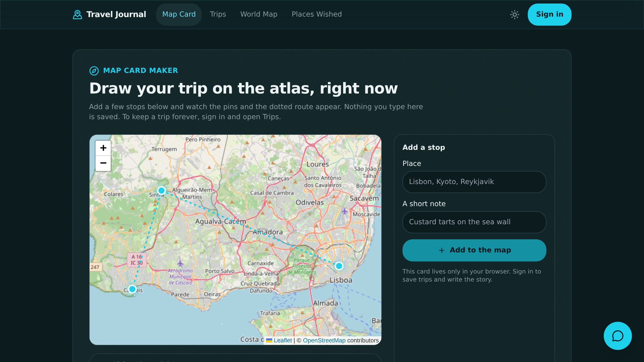Screen dimensions: 644x362
Task: Open the OpenStreetMap attribution link
Action: 324,340
